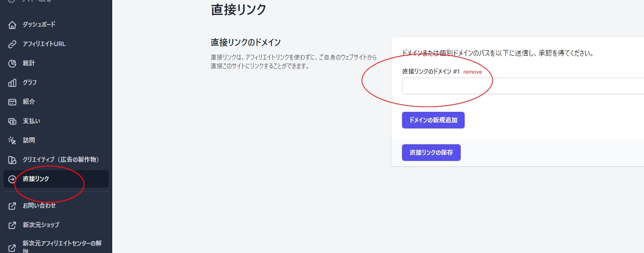
Task: Click the direct link arrow-circle icon
Action: 12,179
